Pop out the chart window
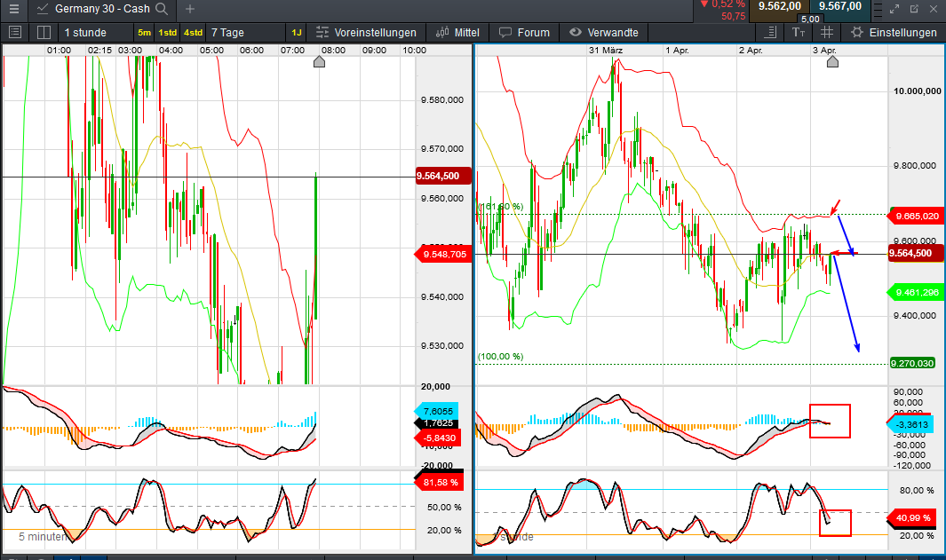 (915, 9)
